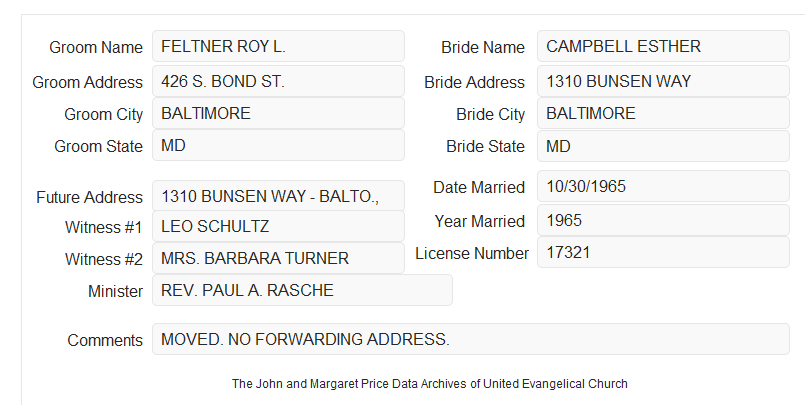This screenshot has height=405, width=805.
Task: Focus the Groom City field
Action: [x=278, y=113]
